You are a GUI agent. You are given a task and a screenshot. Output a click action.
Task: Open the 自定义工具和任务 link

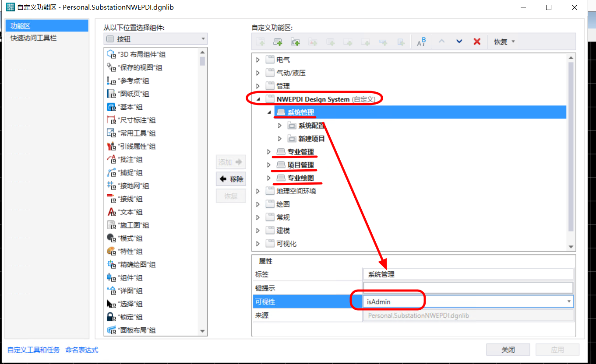(34, 350)
